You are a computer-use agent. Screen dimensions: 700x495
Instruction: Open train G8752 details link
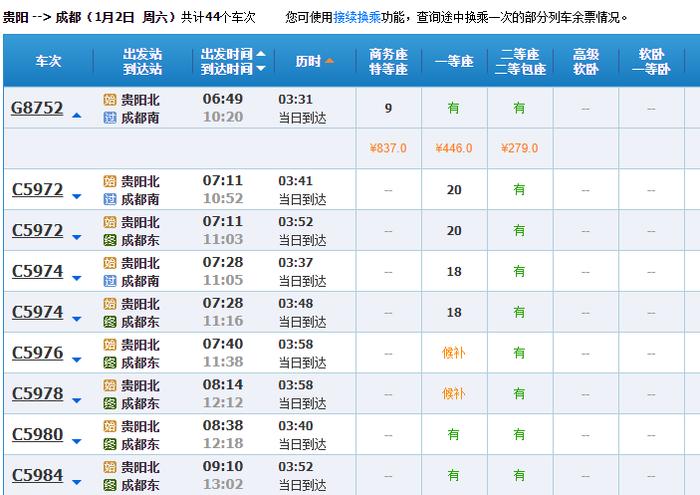37,108
